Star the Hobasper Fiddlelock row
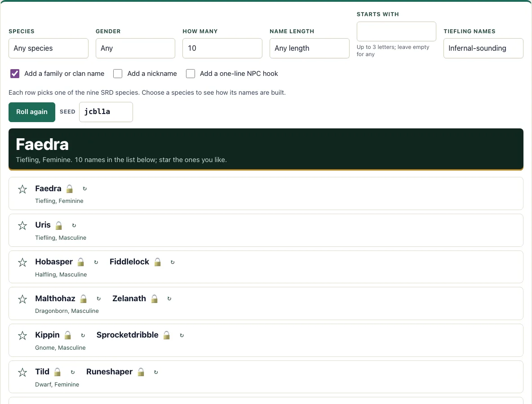This screenshot has width=532, height=404. [22, 262]
